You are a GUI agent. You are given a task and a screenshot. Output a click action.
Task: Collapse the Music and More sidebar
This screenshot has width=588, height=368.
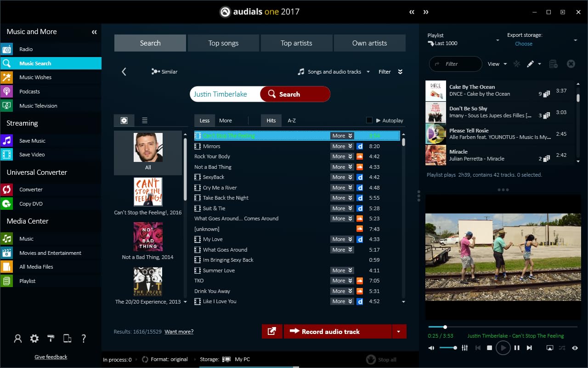pyautogui.click(x=94, y=32)
